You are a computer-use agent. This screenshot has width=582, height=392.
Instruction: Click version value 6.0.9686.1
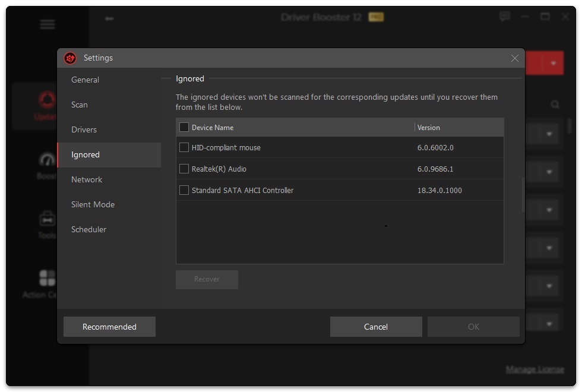point(435,169)
